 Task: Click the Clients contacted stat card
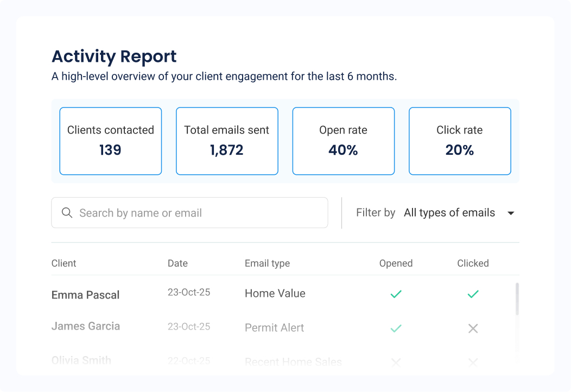pos(110,141)
